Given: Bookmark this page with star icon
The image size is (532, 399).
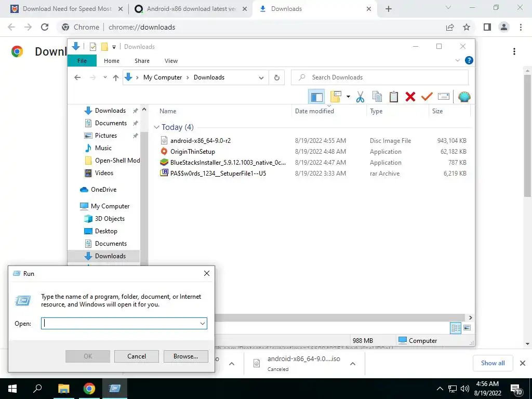Looking at the screenshot, I should click(467, 27).
